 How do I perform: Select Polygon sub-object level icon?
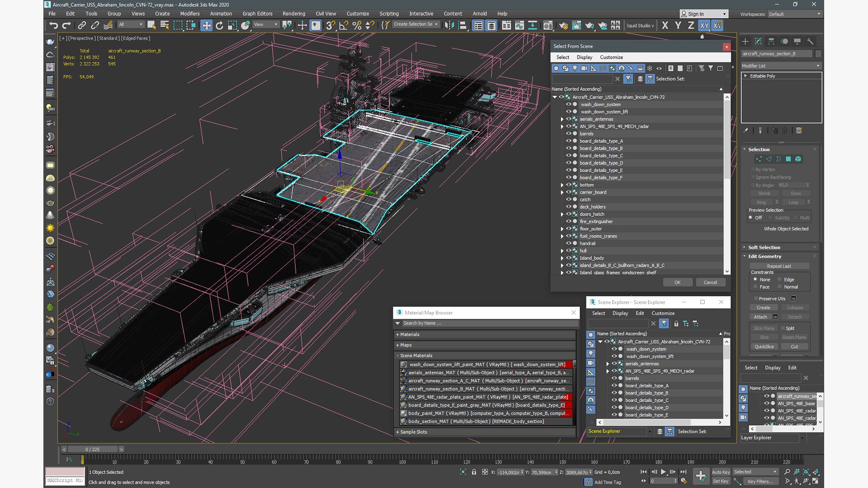[788, 159]
